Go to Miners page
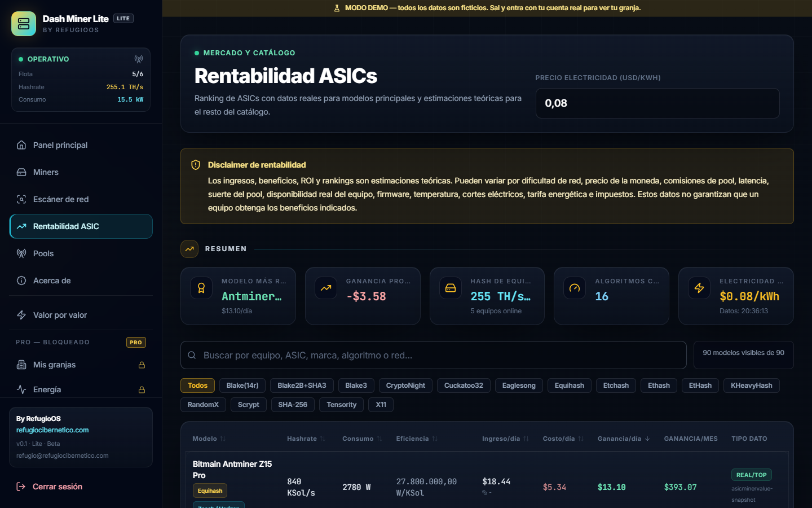812x508 pixels. pos(81,172)
